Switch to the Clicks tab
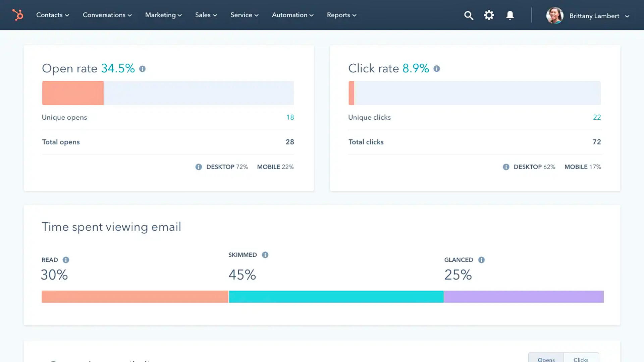 [581, 359]
